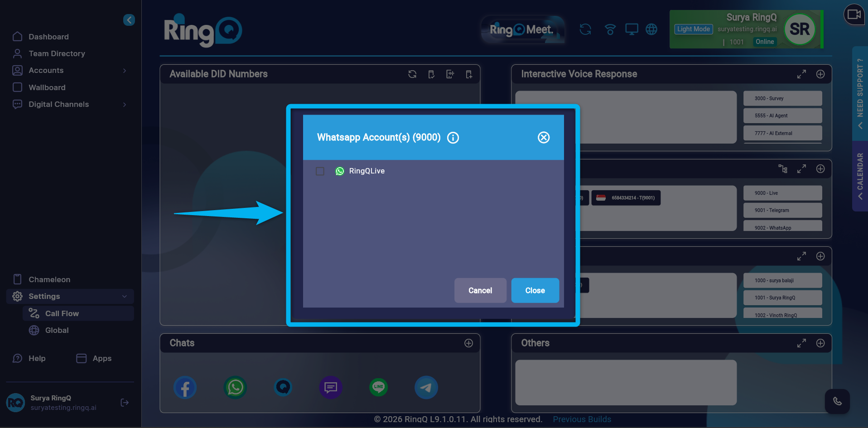Image resolution: width=868 pixels, height=428 pixels.
Task: Click the monitor screen icon in top bar
Action: point(632,29)
